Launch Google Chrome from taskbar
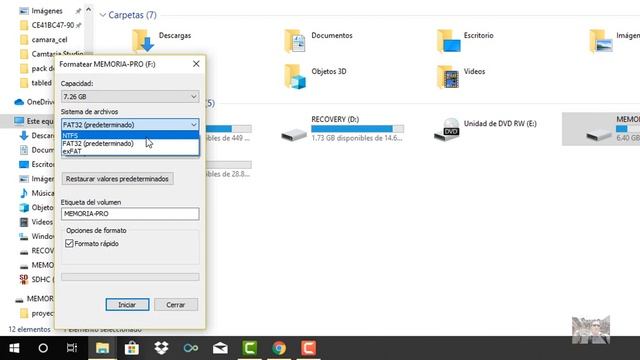 tap(279, 348)
